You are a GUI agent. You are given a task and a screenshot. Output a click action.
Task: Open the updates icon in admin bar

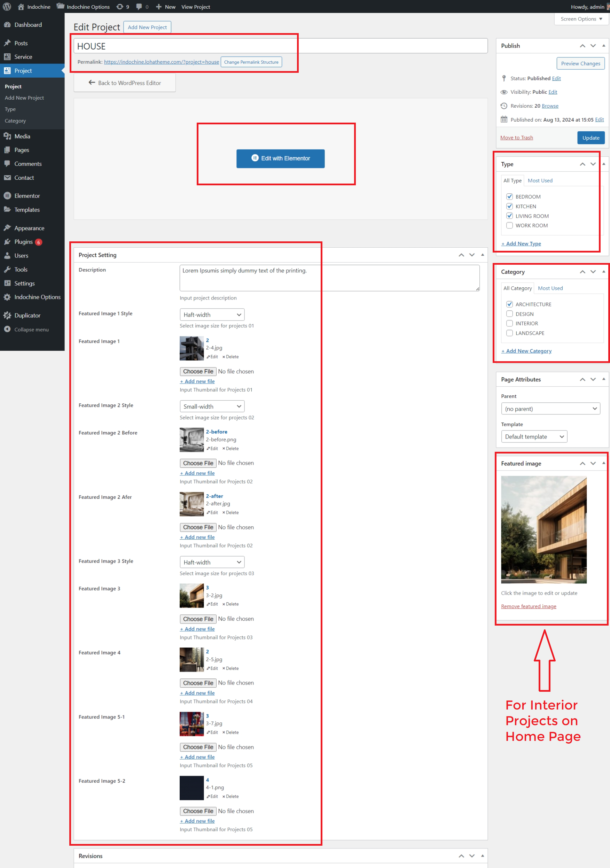120,6
